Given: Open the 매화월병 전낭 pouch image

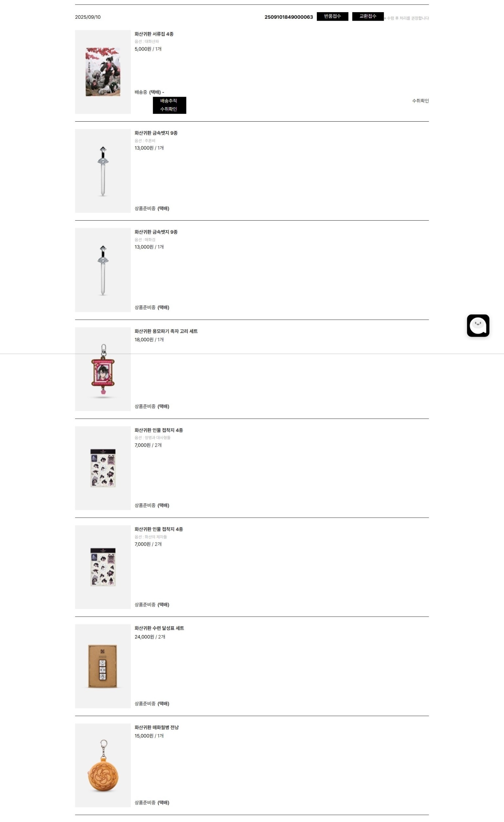Looking at the screenshot, I should 103,765.
